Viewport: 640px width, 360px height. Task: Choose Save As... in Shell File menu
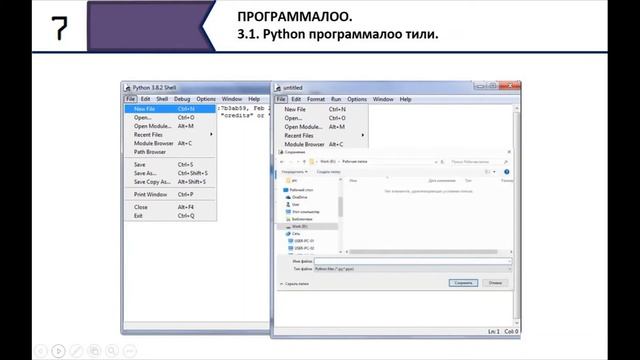tap(170, 173)
